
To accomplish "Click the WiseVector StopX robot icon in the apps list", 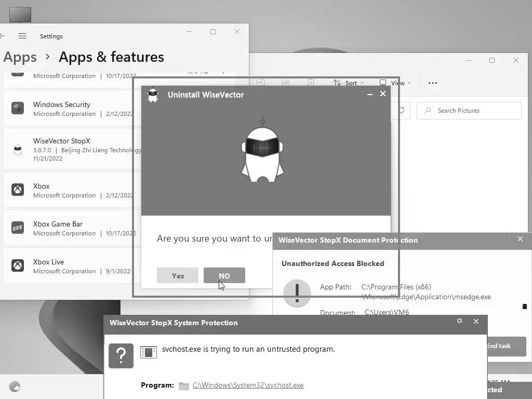I will [18, 149].
